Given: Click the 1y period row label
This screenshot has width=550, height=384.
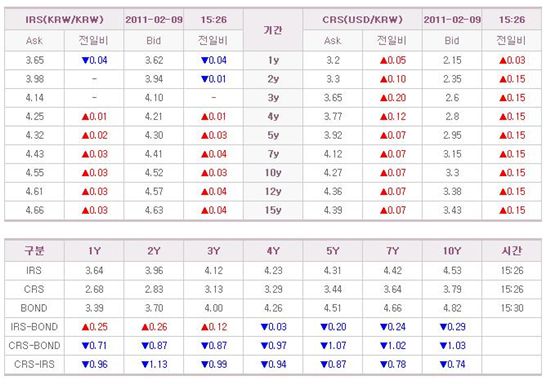Looking at the screenshot, I should (x=273, y=60).
